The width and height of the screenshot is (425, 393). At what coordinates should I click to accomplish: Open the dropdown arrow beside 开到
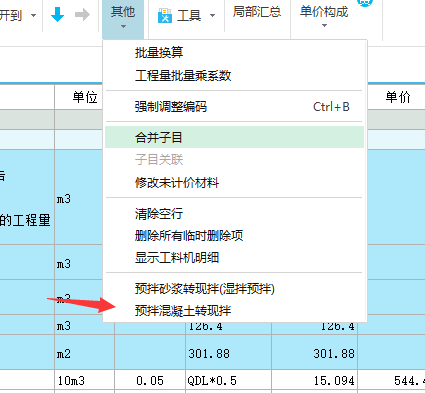coord(33,15)
